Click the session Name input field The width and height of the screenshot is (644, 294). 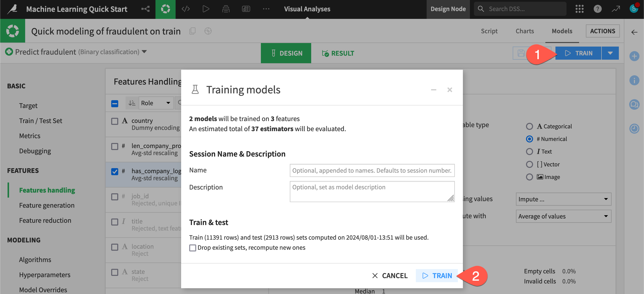point(372,170)
